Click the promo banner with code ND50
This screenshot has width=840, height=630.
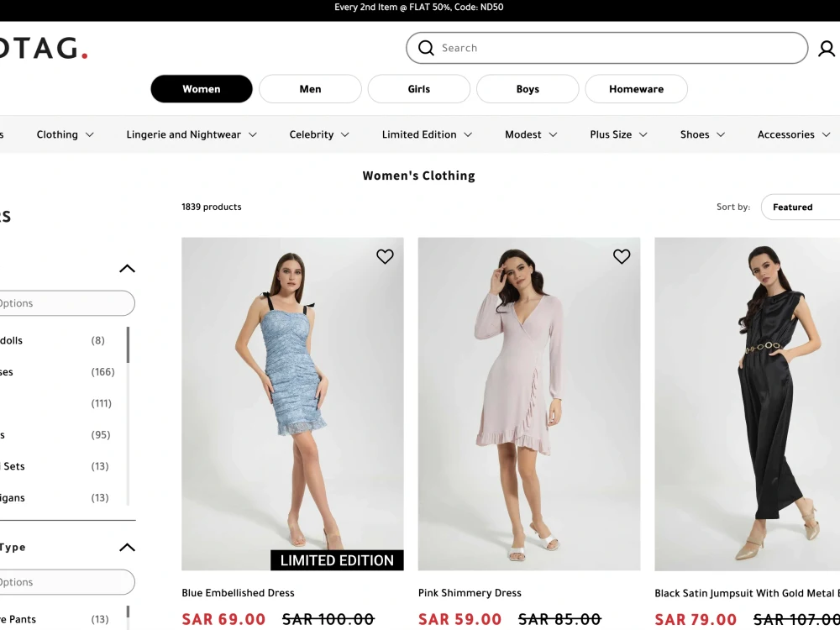[419, 7]
